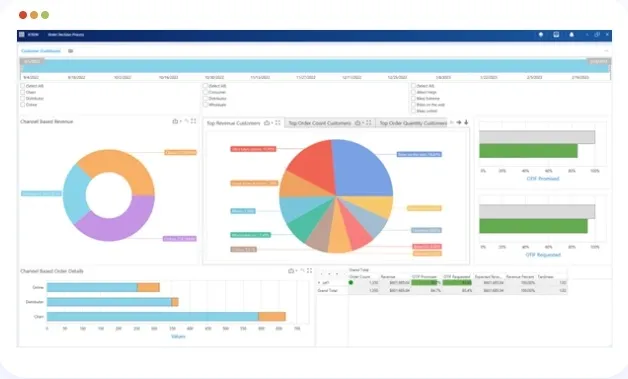The height and width of the screenshot is (379, 628).
Task: Click the down arrow beside customer tabs
Action: click(466, 122)
